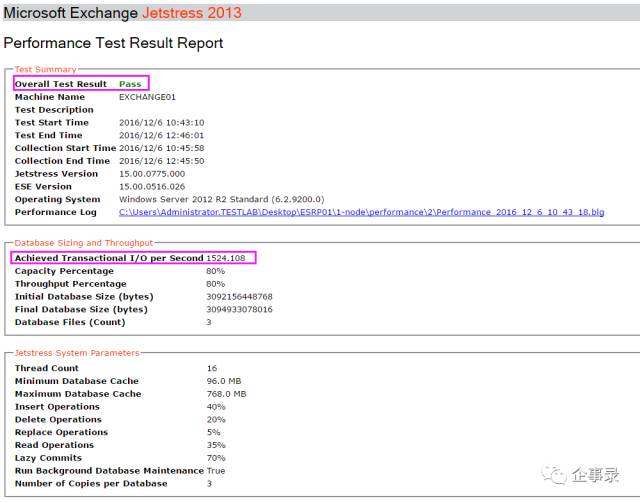Click the 'Maximum Database Cache' label
Image resolution: width=640 pixels, height=503 pixels.
click(x=78, y=394)
